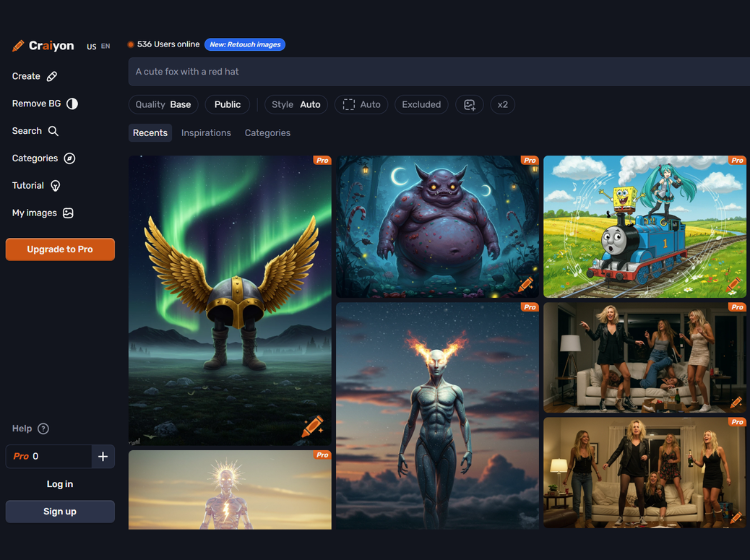Click the add image upload icon

point(470,104)
